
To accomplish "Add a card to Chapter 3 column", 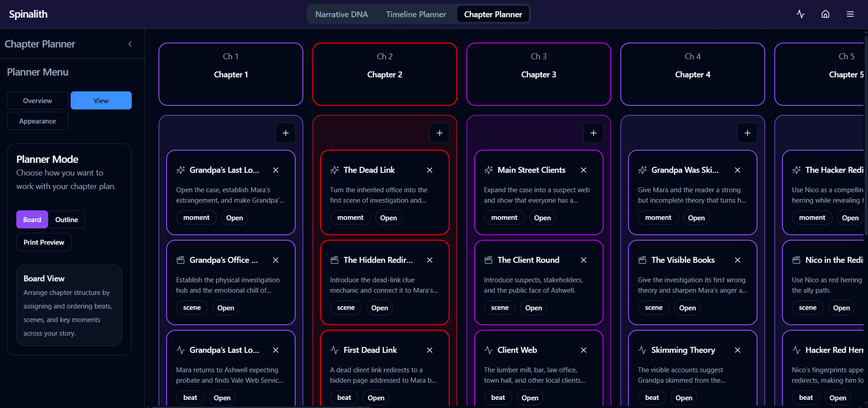I will [594, 133].
